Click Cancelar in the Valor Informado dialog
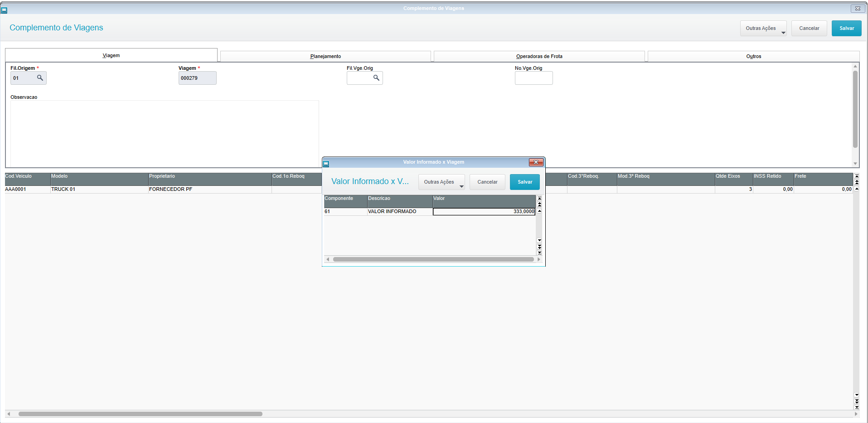The image size is (868, 423). pos(487,182)
